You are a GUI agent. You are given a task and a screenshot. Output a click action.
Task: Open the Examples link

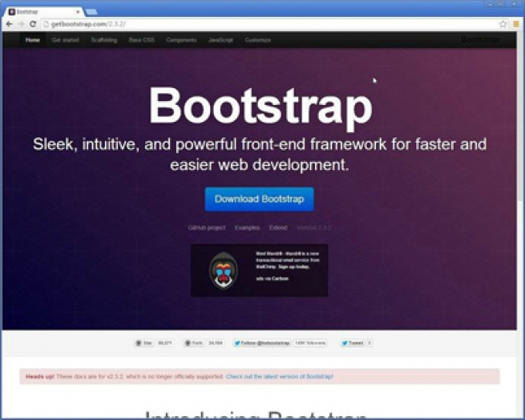point(247,228)
